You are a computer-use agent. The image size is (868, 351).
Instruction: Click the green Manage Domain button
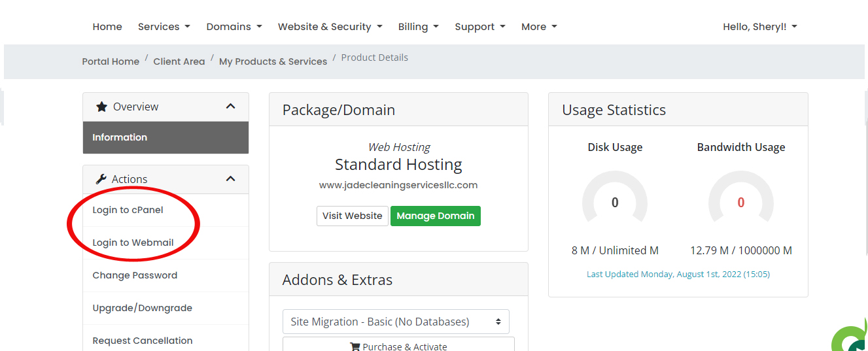tap(435, 216)
